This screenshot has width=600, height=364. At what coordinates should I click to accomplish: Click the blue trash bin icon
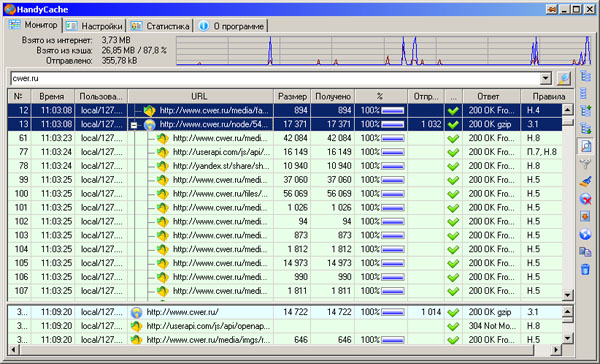[585, 269]
